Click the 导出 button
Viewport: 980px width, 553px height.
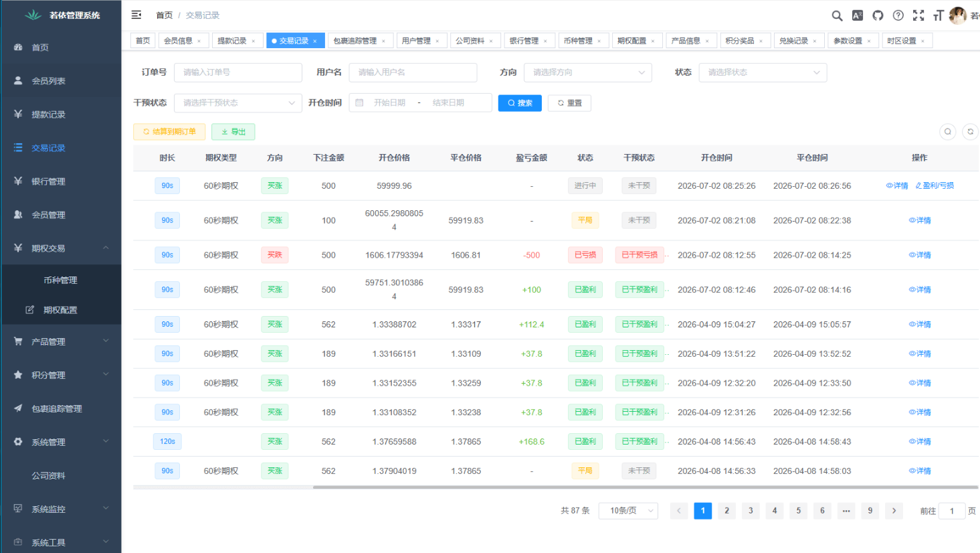click(x=233, y=132)
